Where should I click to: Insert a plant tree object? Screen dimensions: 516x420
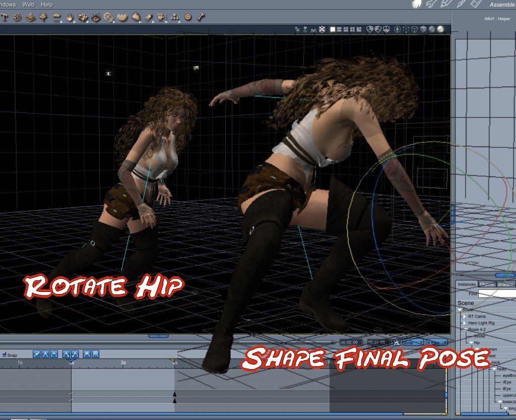43,17
